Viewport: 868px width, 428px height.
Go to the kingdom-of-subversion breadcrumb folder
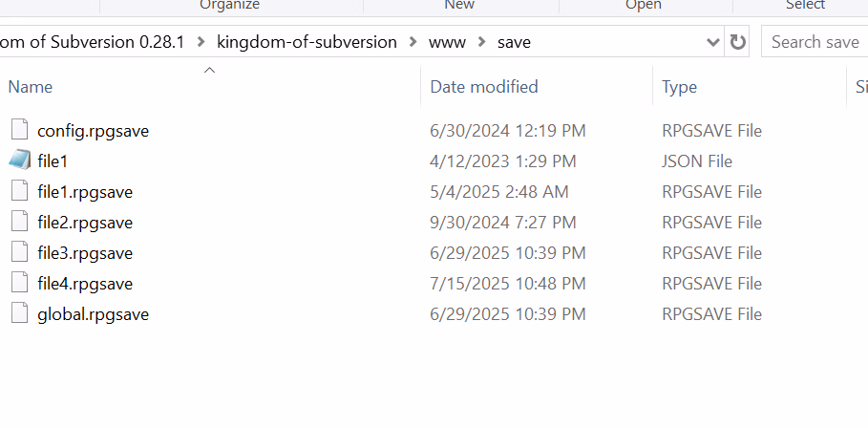[307, 42]
